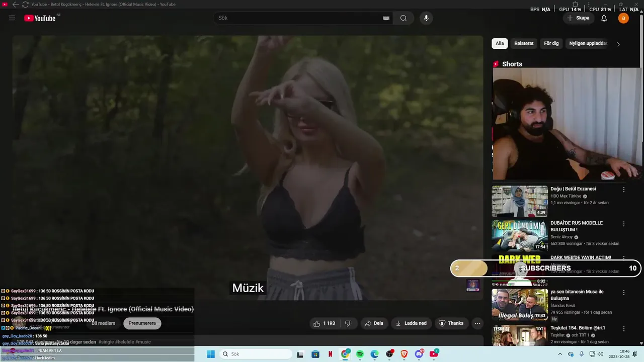The height and width of the screenshot is (362, 644).
Task: Click the #helelele hashtag in description
Action: click(x=125, y=342)
